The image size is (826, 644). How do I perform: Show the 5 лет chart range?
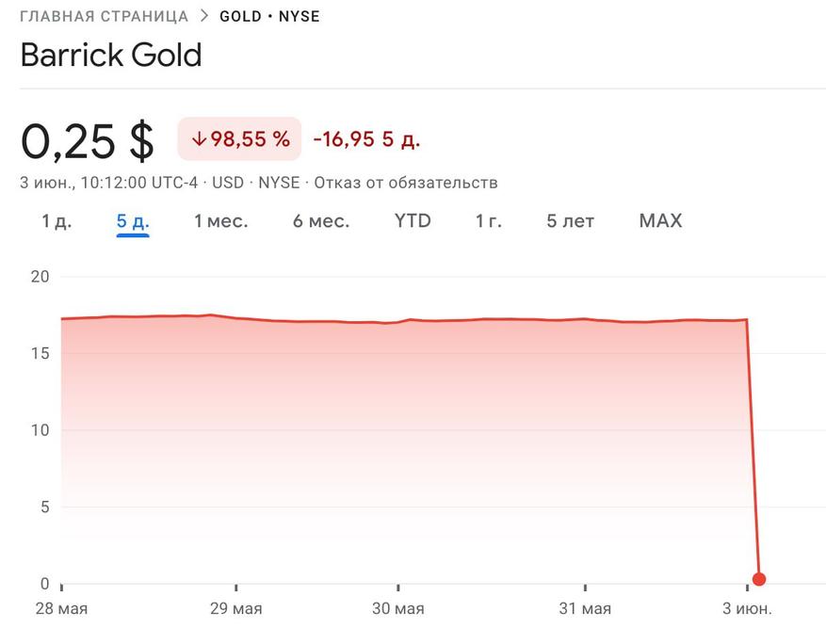click(571, 221)
